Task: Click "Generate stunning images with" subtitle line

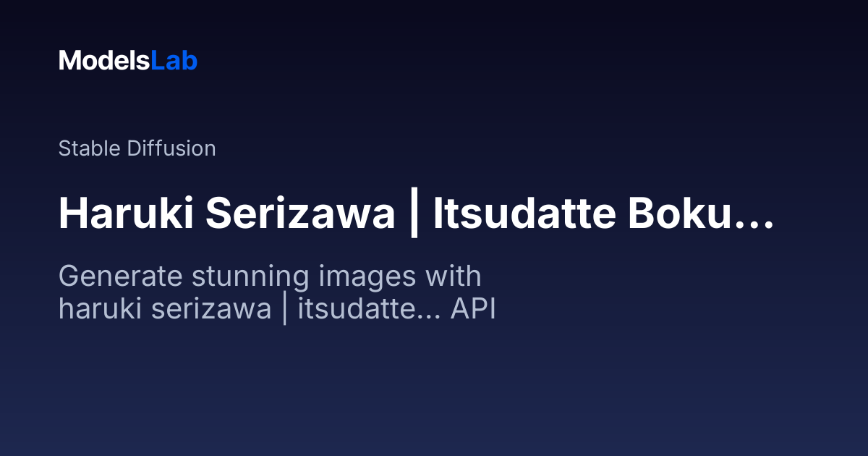Action: tap(270, 276)
